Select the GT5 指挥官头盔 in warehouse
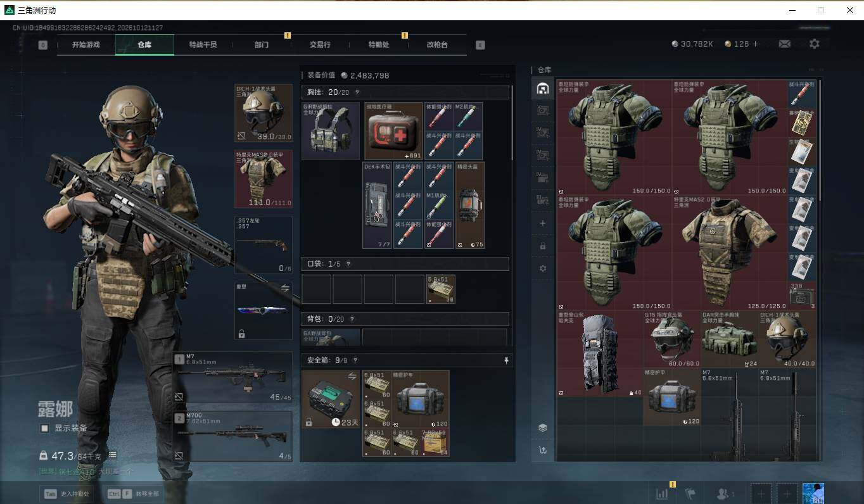864x504 pixels. pyautogui.click(x=672, y=339)
